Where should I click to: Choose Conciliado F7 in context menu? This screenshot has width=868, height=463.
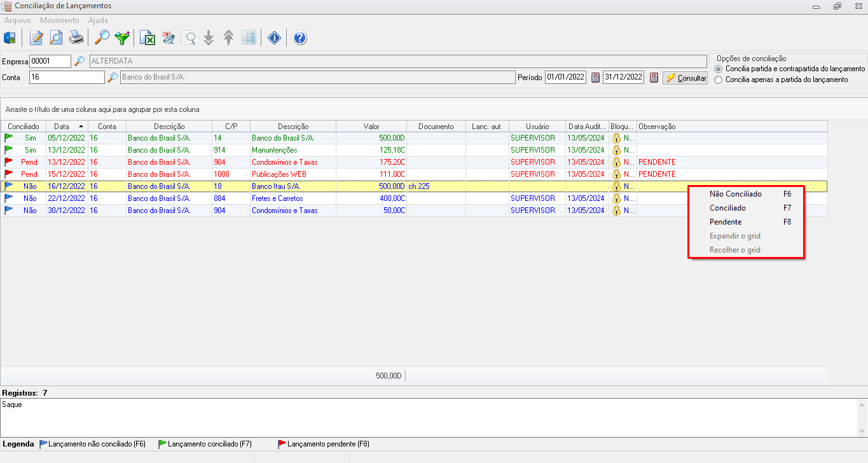click(746, 208)
